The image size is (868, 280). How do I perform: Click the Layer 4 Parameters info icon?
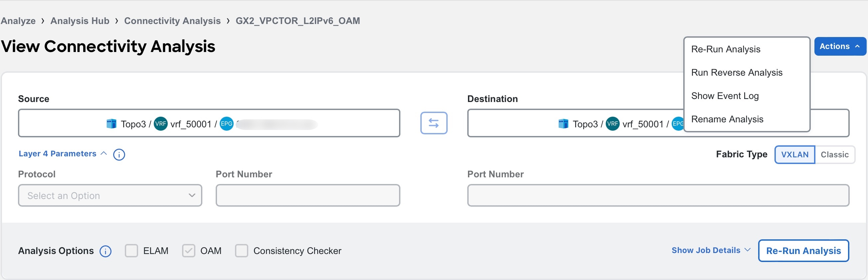(119, 155)
